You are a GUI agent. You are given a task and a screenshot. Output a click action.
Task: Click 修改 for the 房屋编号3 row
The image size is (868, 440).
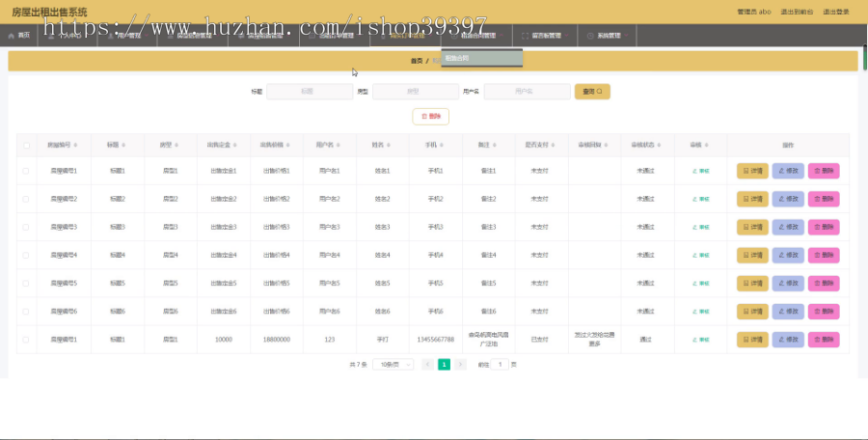[x=788, y=227]
